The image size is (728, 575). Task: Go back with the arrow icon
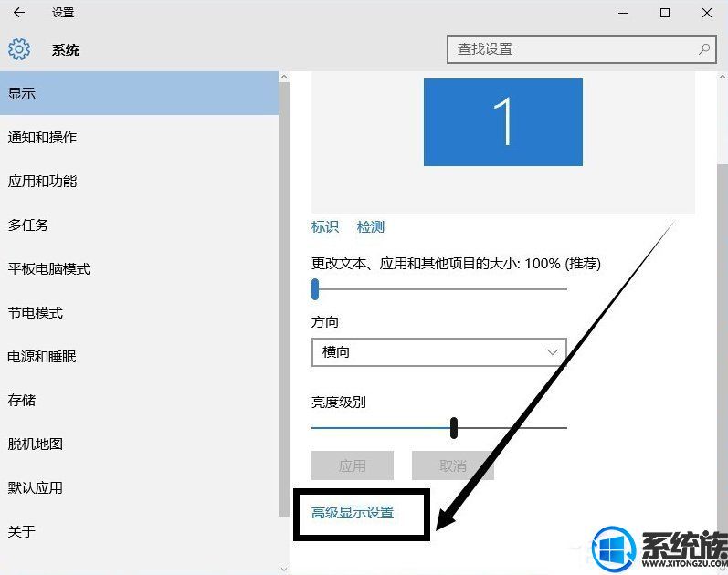[x=19, y=13]
